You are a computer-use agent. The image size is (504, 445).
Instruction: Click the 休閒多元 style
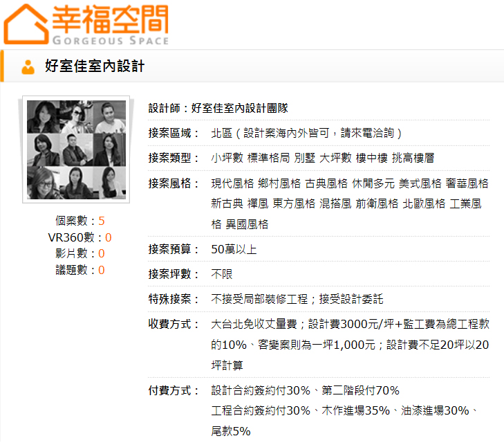click(373, 183)
